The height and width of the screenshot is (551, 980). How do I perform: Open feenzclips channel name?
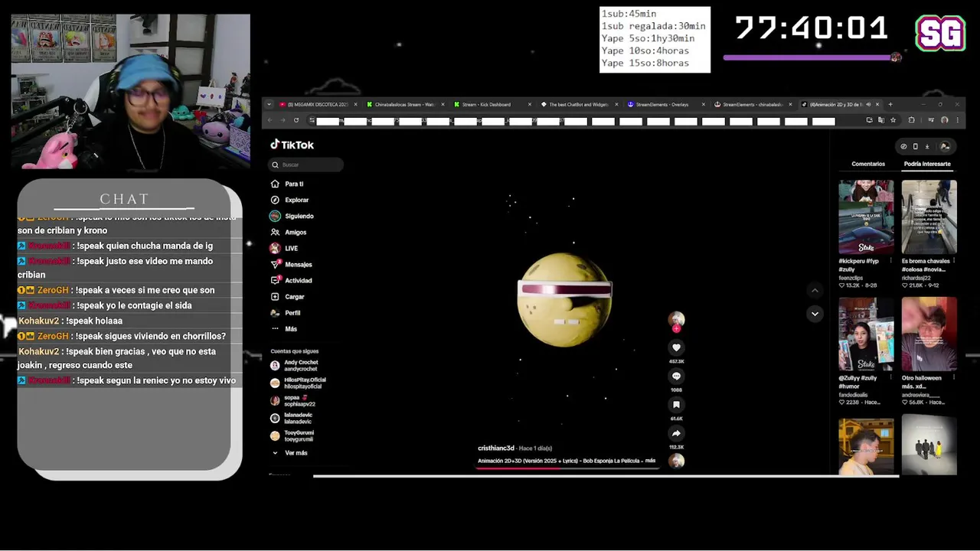[x=850, y=278]
